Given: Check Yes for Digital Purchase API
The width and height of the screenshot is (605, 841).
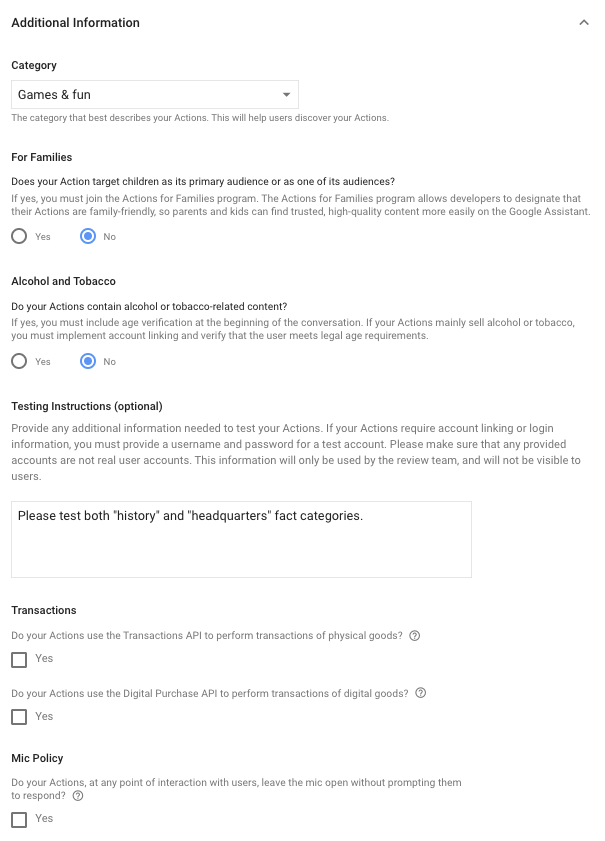Looking at the screenshot, I should (x=17, y=716).
